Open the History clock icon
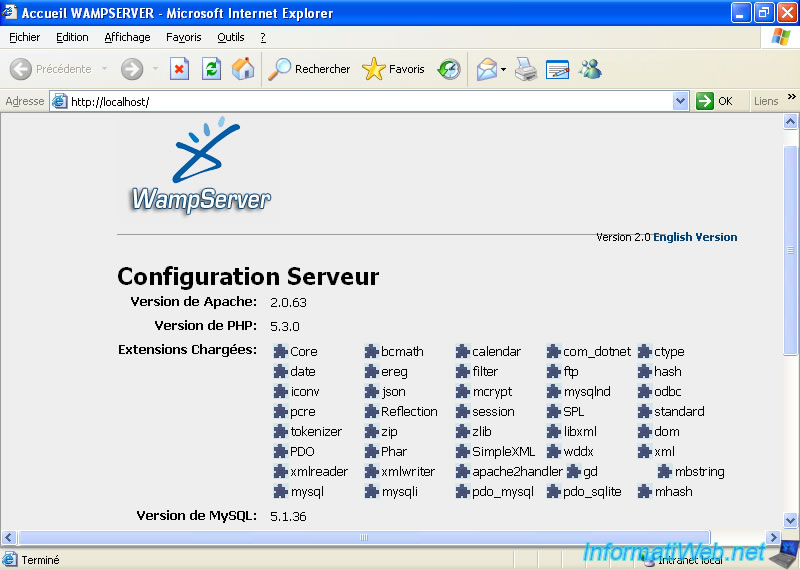Image resolution: width=800 pixels, height=570 pixels. click(x=449, y=69)
